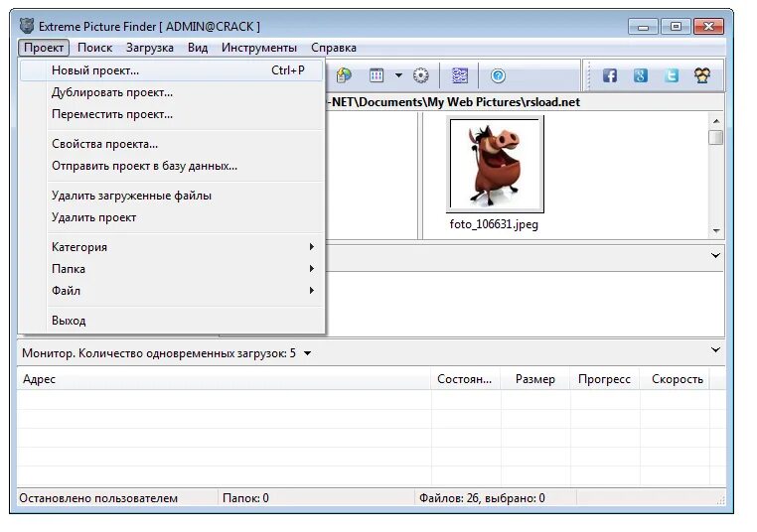757x532 pixels.
Task: Click the Адрес column header
Action: pos(224,379)
